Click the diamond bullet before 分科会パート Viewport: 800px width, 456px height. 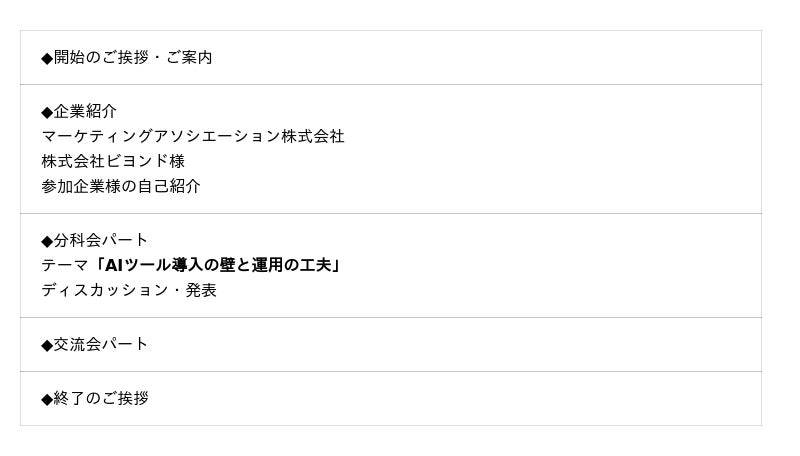click(47, 241)
